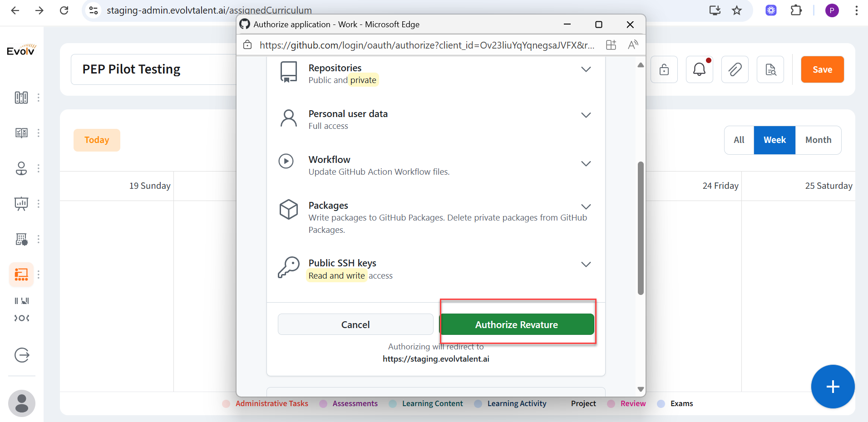Click the Exams legend item
Viewport: 868px width, 422px height.
click(675, 403)
